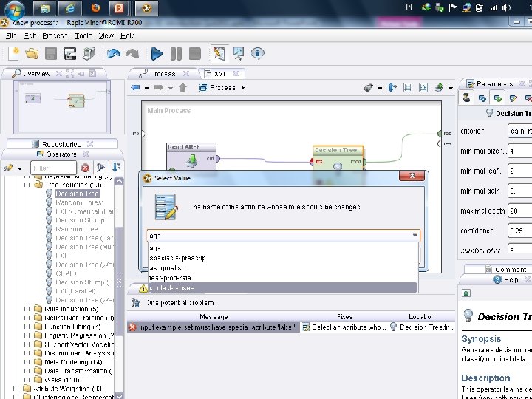Viewport: 532px width, 399px height.
Task: Click the Open folder icon in toolbar
Action: tap(32, 54)
